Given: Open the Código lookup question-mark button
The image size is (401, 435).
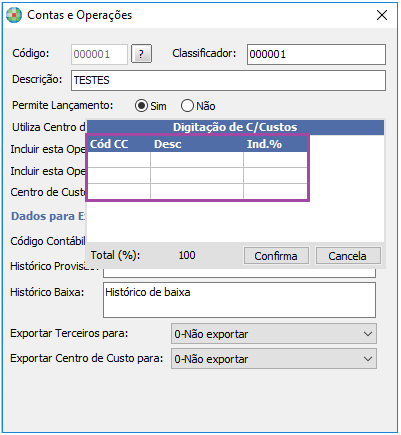Looking at the screenshot, I should click(142, 54).
